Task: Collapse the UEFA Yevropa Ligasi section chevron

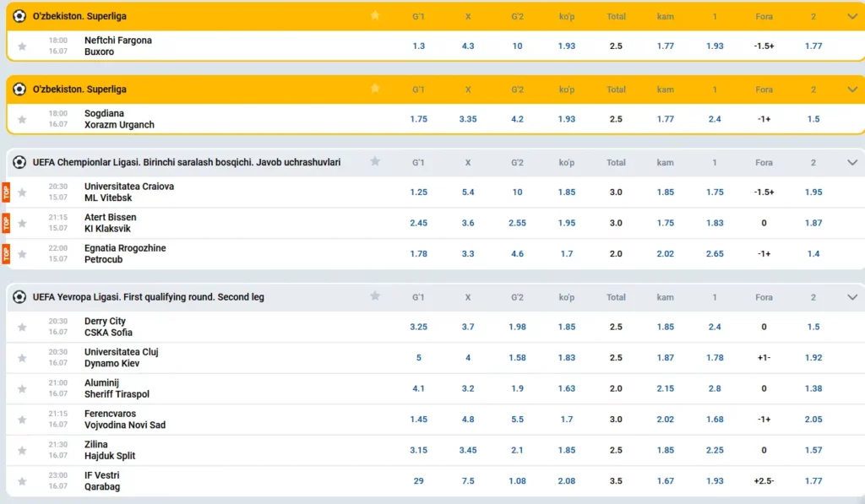Action: tap(852, 296)
